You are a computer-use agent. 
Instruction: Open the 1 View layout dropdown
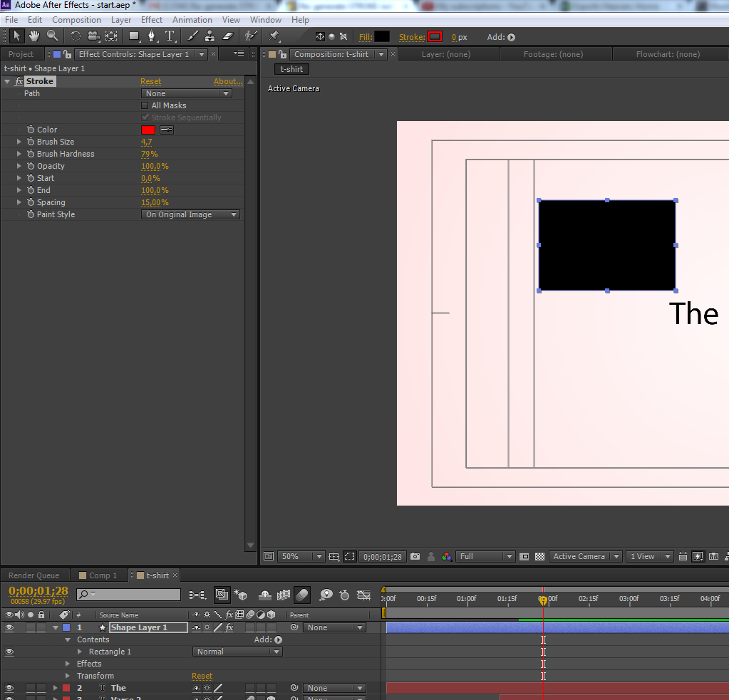649,556
